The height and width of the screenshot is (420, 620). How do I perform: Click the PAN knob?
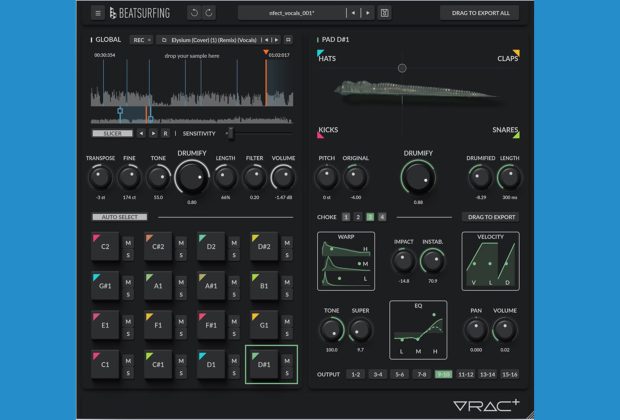coord(476,330)
